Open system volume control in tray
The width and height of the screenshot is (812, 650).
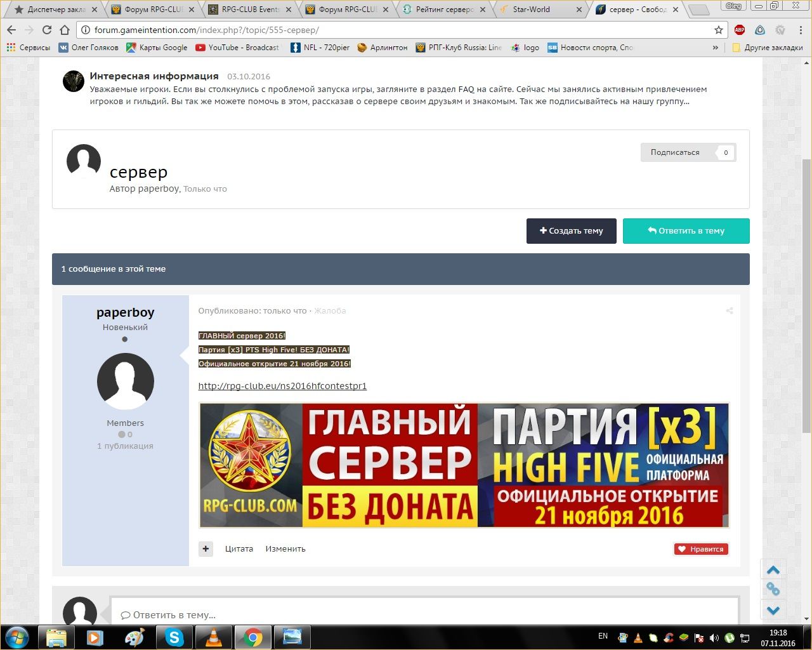tap(714, 638)
